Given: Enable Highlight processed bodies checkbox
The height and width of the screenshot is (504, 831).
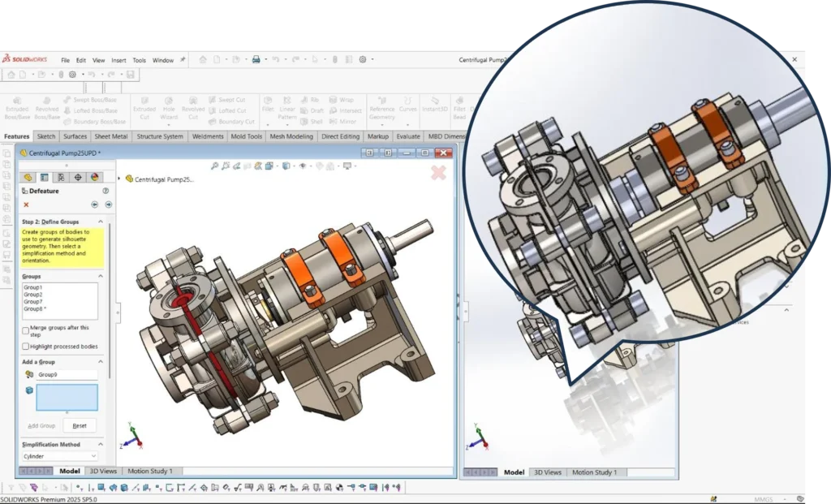Looking at the screenshot, I should (25, 346).
